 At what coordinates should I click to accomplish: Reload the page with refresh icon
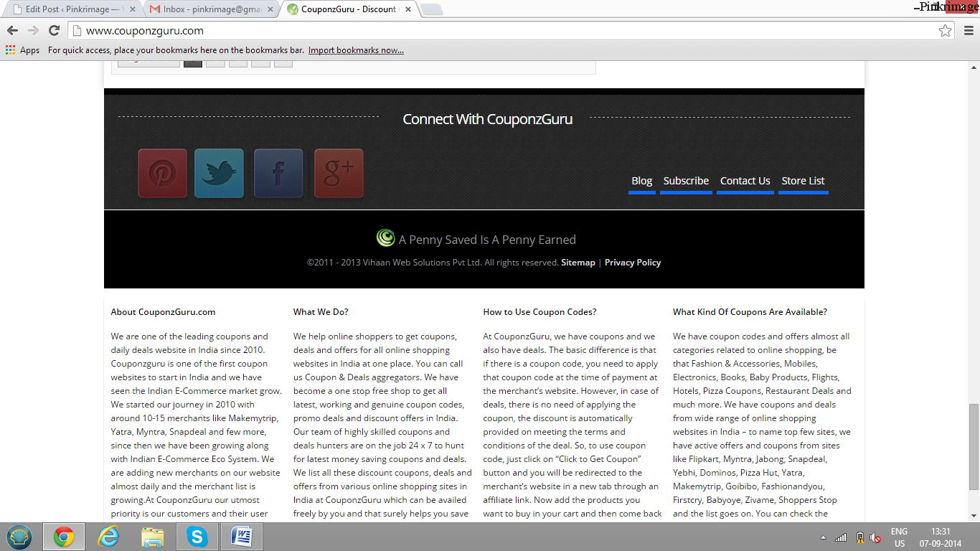54,30
